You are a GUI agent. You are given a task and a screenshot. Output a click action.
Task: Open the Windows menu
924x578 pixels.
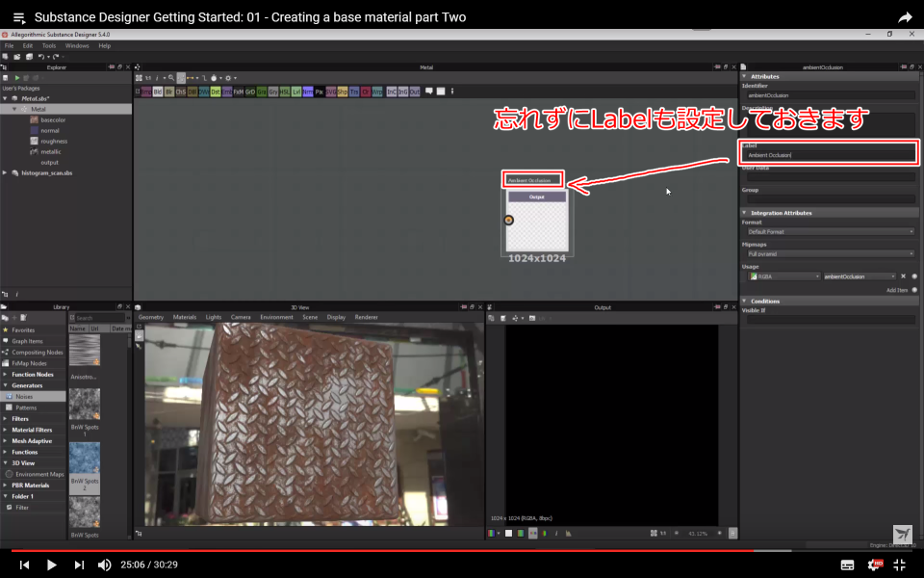[77, 45]
